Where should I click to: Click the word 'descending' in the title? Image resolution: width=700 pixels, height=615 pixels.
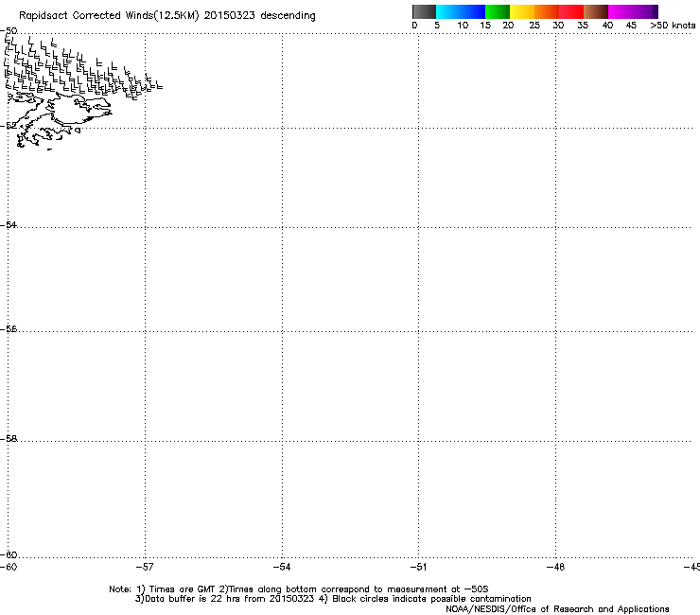(288, 16)
